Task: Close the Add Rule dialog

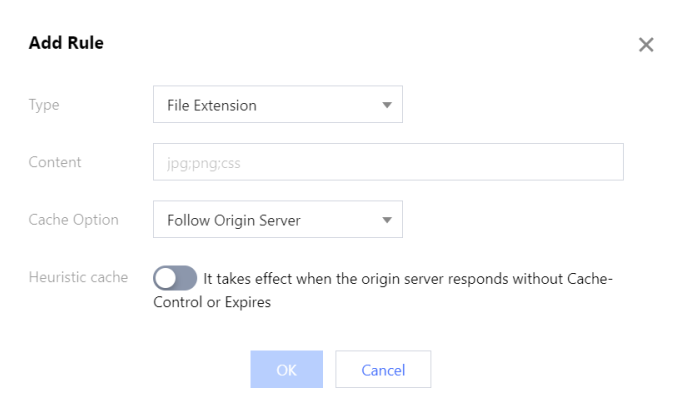Action: 646,45
